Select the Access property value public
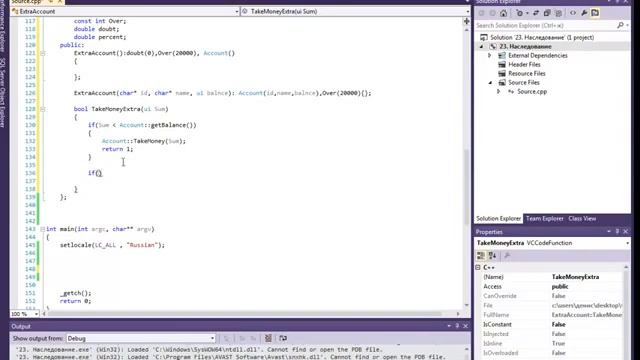 click(x=560, y=287)
